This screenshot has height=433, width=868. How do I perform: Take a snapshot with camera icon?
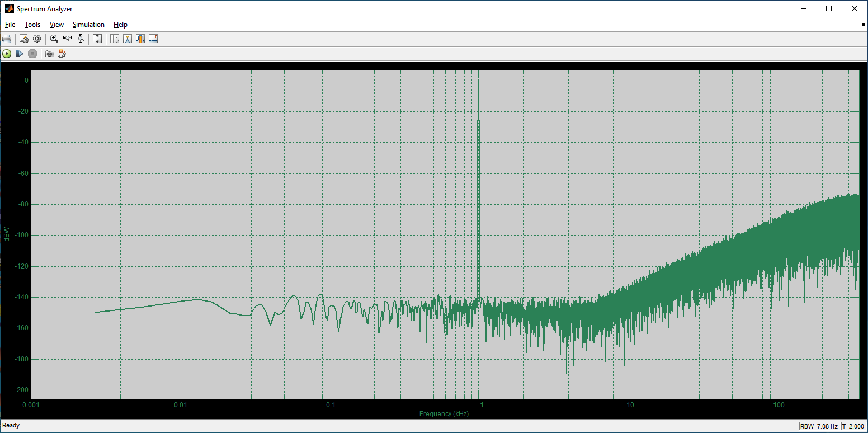click(x=50, y=54)
